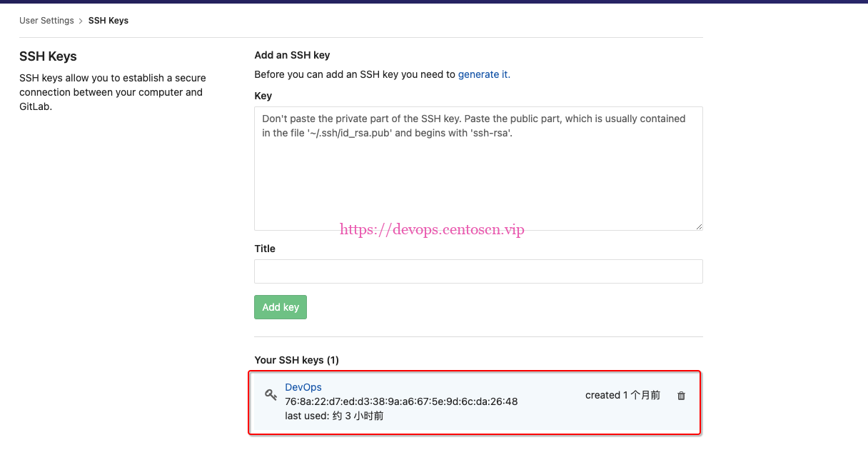The width and height of the screenshot is (868, 460).
Task: Open the 'generate it' link
Action: [484, 74]
